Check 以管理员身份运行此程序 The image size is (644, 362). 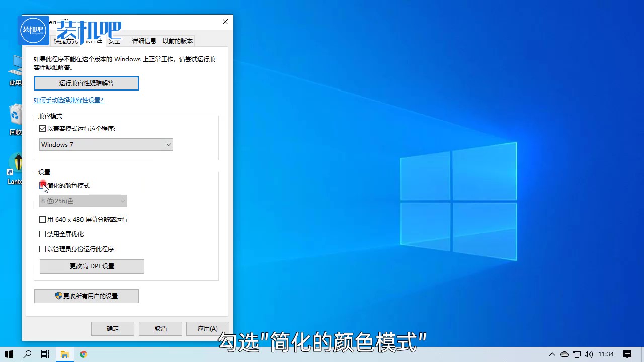click(x=43, y=249)
